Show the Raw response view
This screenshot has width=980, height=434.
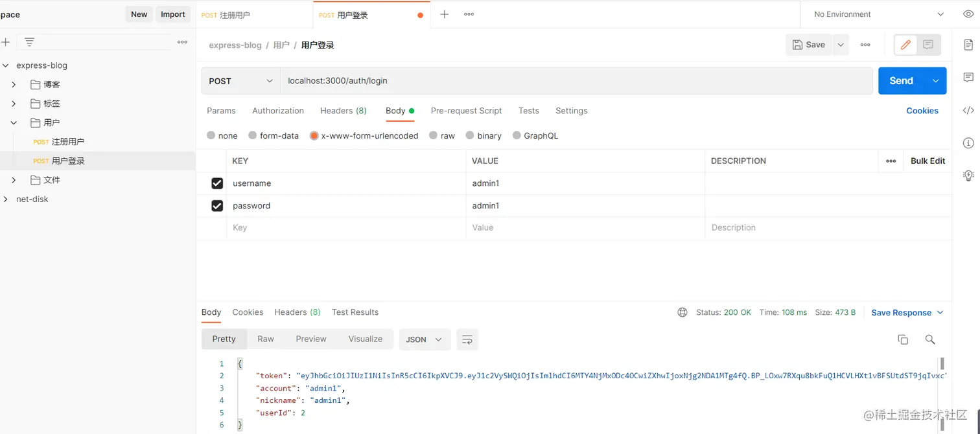point(266,339)
